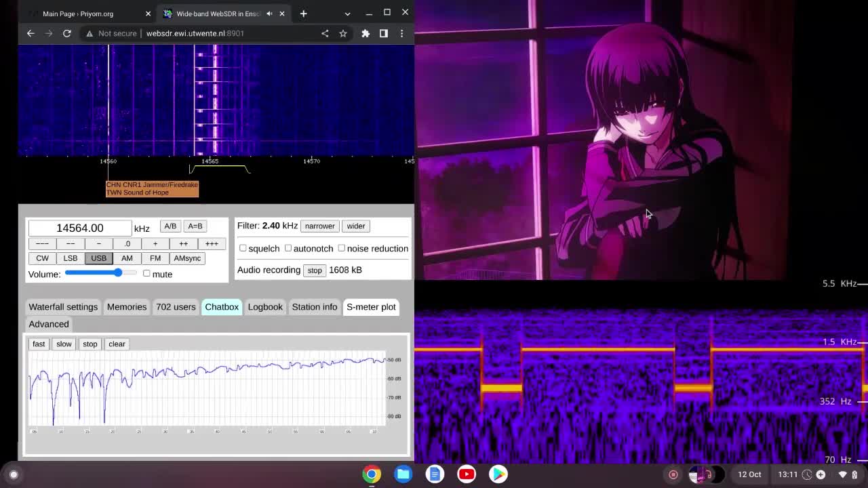The height and width of the screenshot is (488, 868).
Task: Reload the WebSDR page
Action: [x=67, y=33]
